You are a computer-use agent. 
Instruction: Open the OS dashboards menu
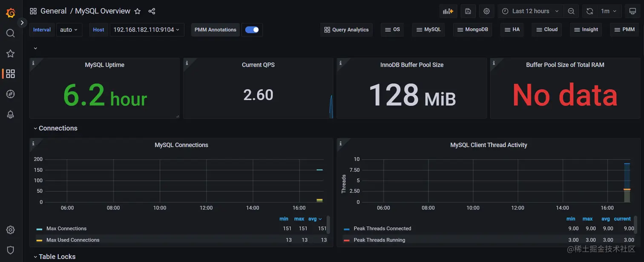(392, 29)
